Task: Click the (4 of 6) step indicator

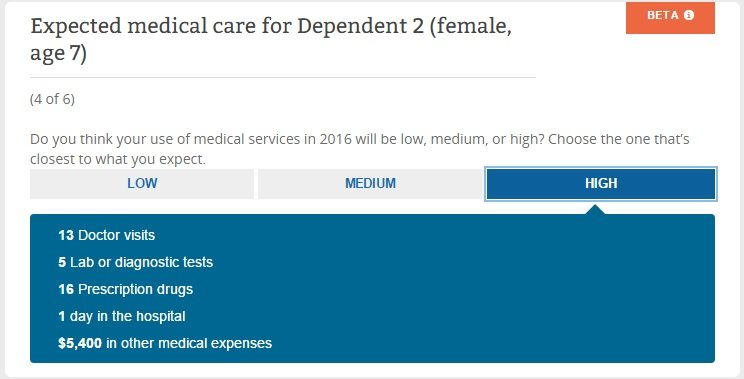Action: pyautogui.click(x=52, y=99)
